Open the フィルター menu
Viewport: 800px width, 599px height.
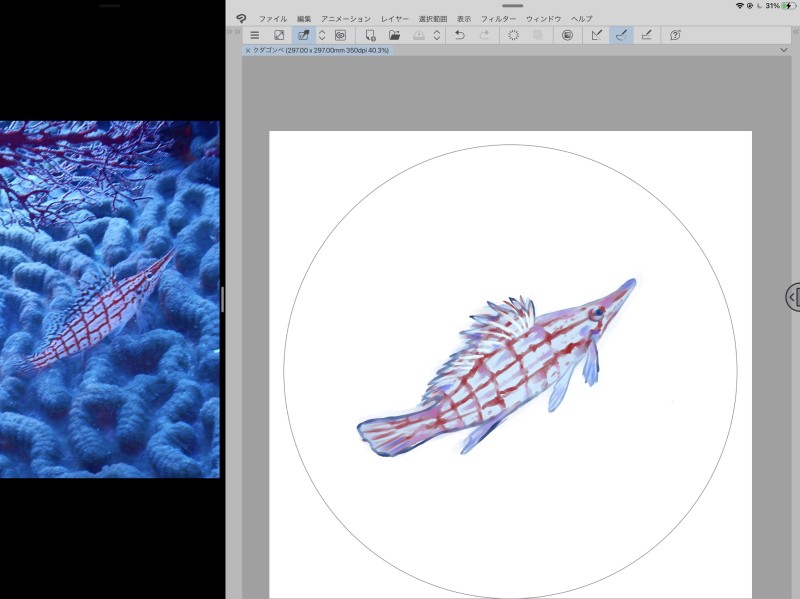(x=498, y=19)
